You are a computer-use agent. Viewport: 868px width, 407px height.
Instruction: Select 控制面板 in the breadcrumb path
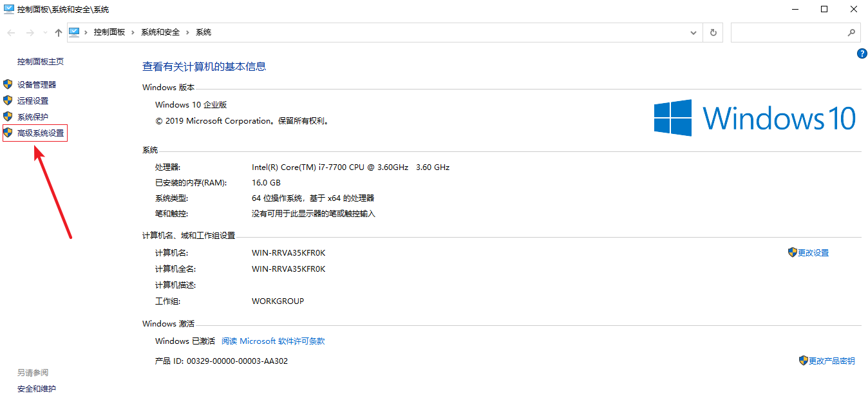(109, 32)
